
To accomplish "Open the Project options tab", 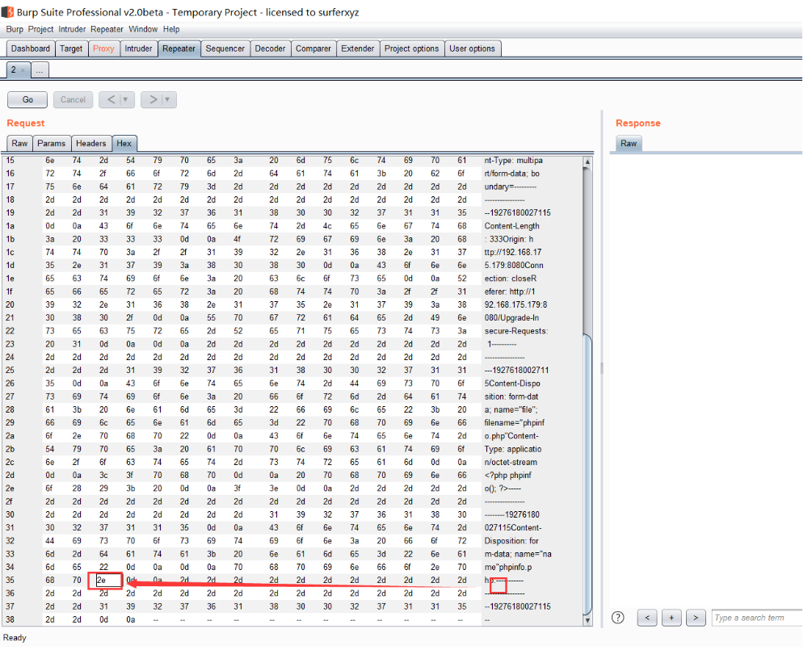I will [412, 48].
